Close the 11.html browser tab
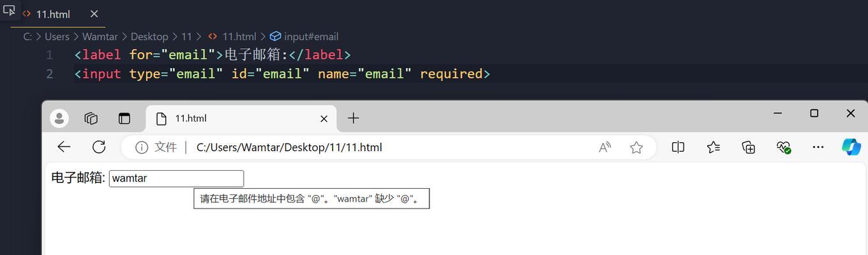This screenshot has height=255, width=868. 324,119
